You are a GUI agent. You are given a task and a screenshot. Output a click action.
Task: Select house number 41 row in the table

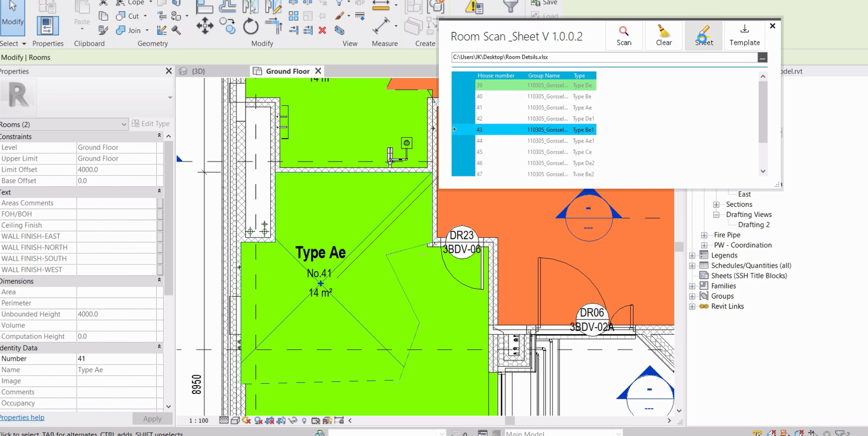point(524,108)
